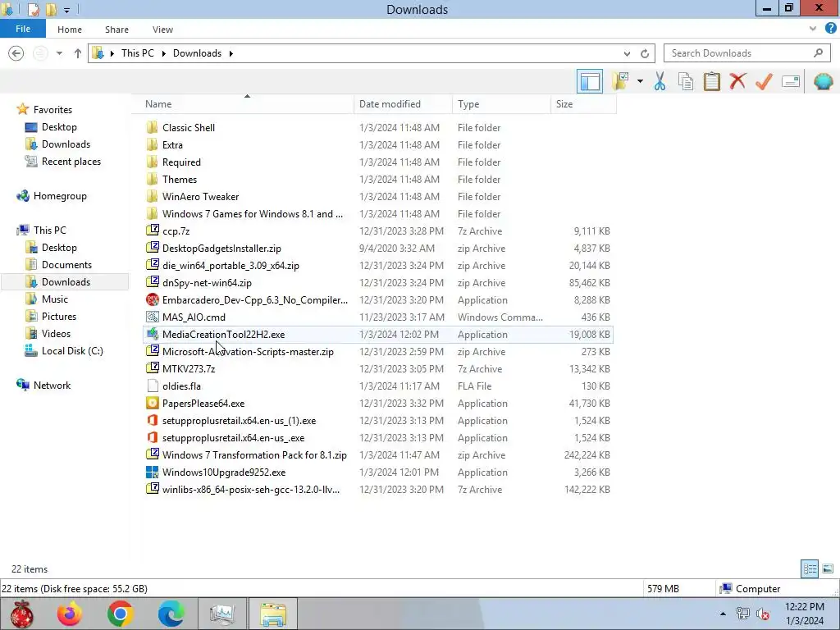Refresh the Downloads folder

tap(645, 53)
